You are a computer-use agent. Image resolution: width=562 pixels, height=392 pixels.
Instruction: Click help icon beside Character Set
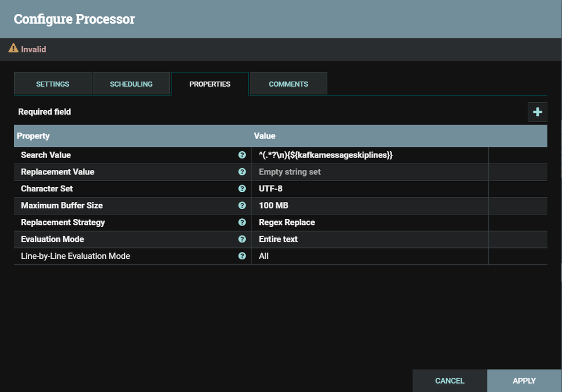click(242, 188)
